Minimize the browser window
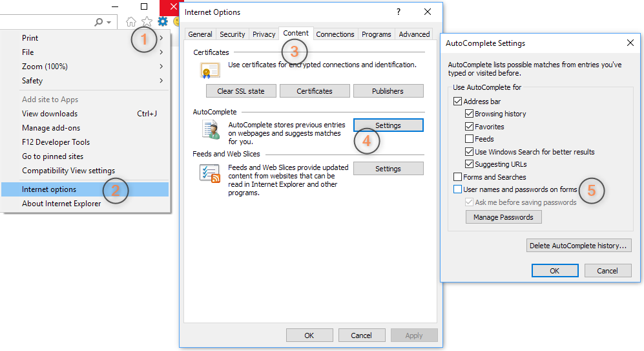 pyautogui.click(x=116, y=6)
